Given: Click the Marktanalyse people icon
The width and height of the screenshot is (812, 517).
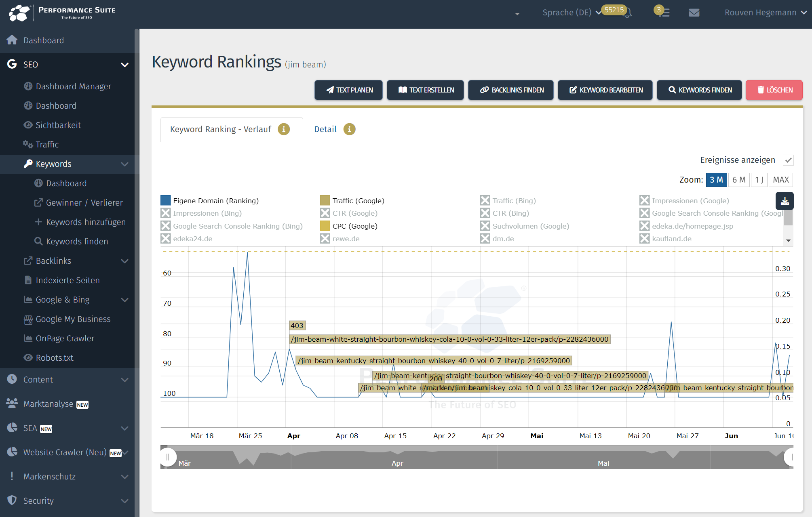Looking at the screenshot, I should point(12,403).
